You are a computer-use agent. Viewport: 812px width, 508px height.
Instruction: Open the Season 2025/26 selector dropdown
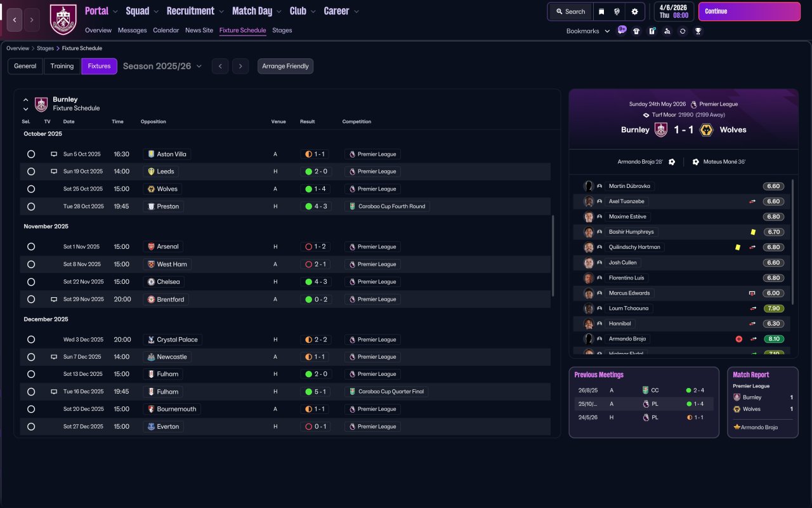162,66
